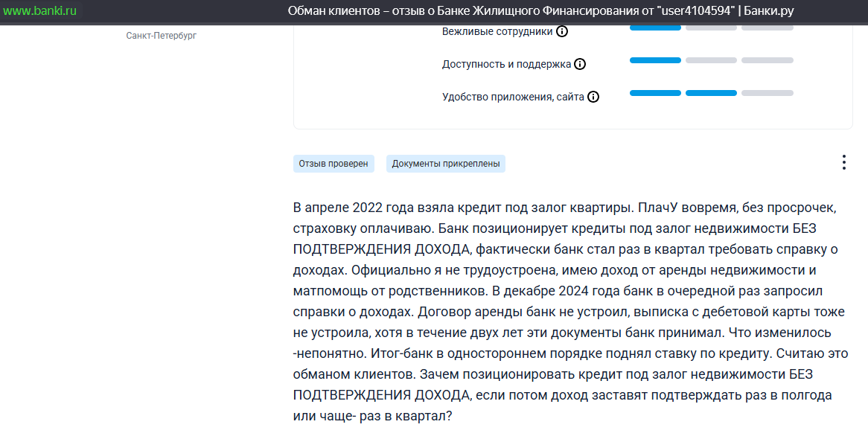The image size is (868, 439).
Task: Click review line starting матпомощь от родственников
Action: click(x=558, y=291)
